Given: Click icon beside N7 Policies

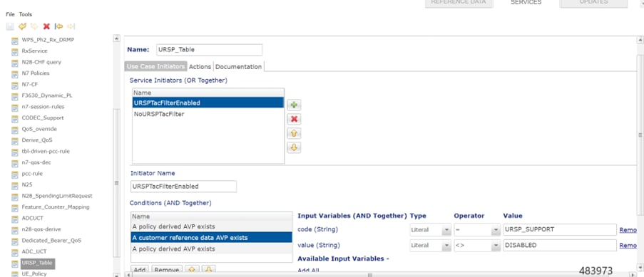Looking at the screenshot, I should [15, 73].
